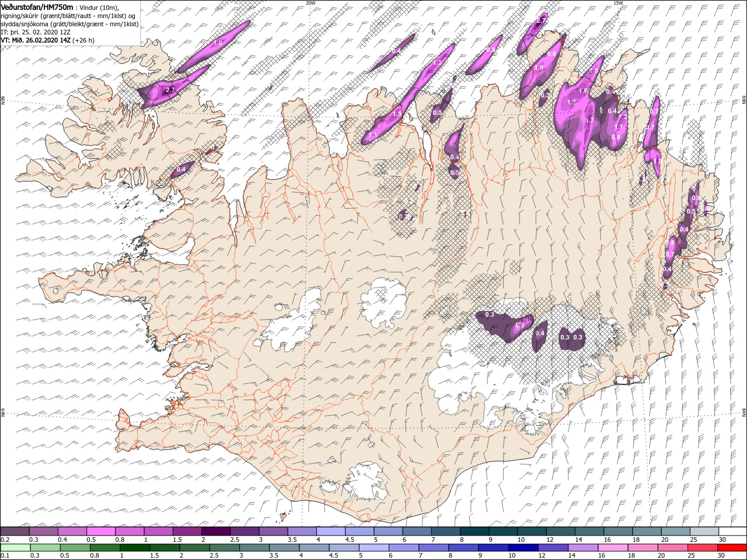The height and width of the screenshot is (560, 747).
Task: Pick the dark purple snow swatch starting at 2
Action: (215, 531)
